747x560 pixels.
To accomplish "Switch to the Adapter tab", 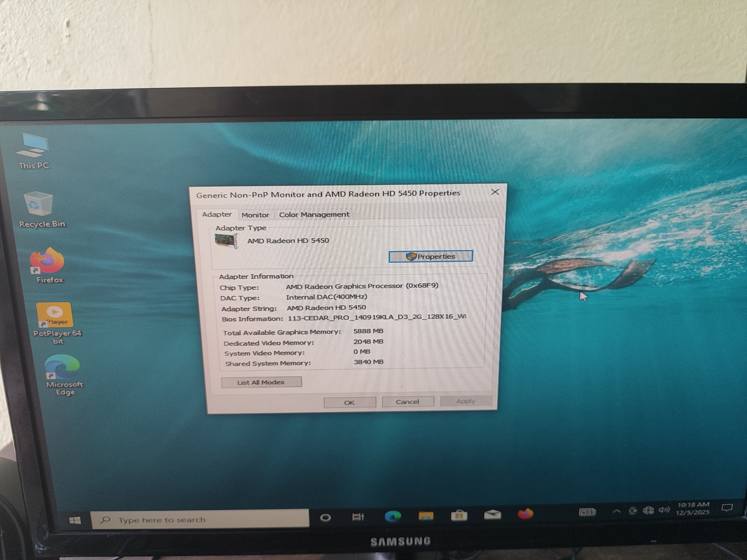I will pos(217,214).
